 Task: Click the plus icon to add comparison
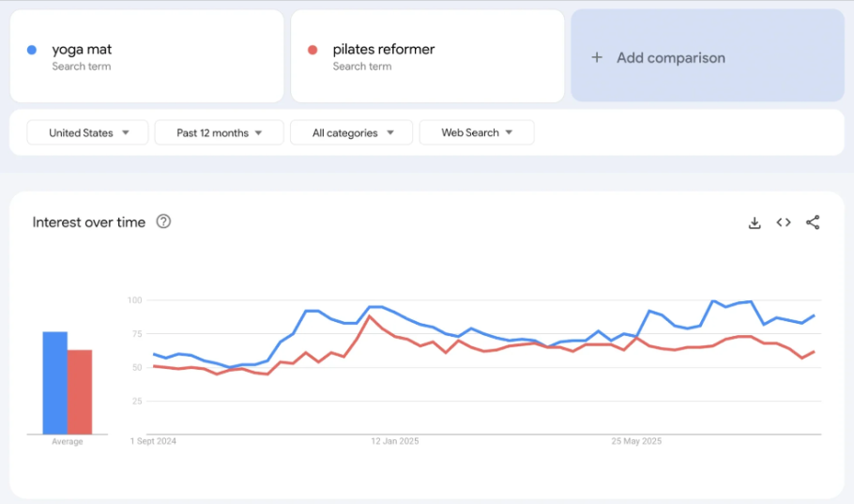coord(597,57)
